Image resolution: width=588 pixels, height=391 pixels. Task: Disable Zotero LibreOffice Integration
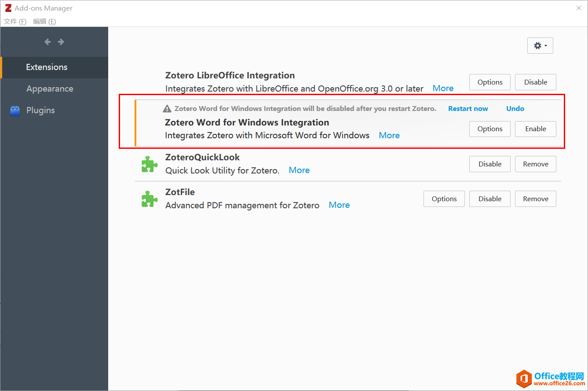pos(536,82)
